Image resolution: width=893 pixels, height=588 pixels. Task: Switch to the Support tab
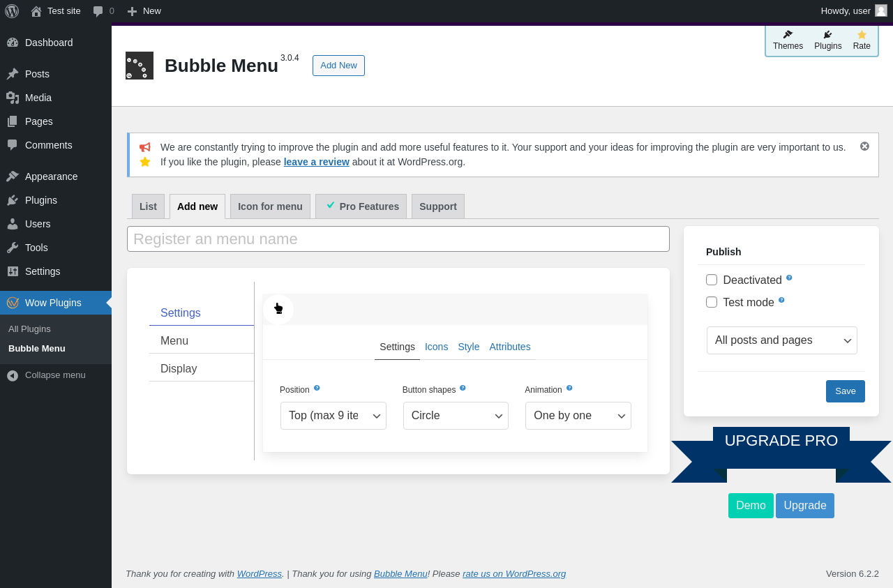[x=438, y=206]
